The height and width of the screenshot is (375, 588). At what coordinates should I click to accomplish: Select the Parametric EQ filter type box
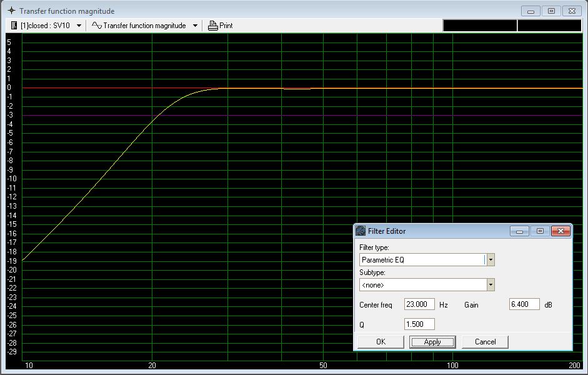tap(427, 259)
